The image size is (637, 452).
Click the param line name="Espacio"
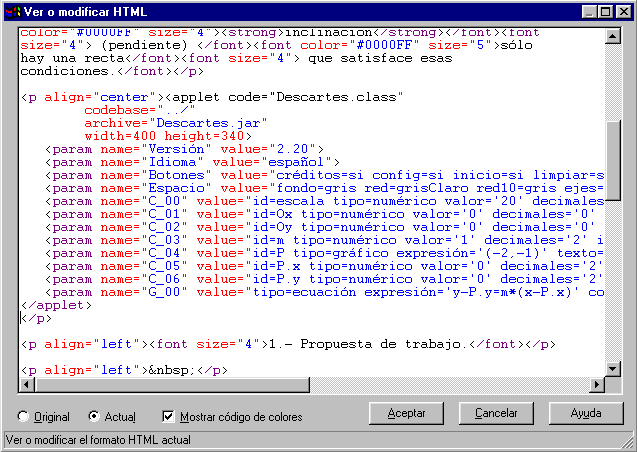click(x=325, y=188)
